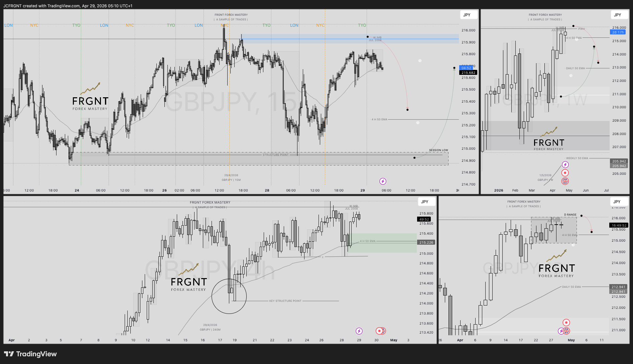Select the PWH label on the 1W chart

[582, 29]
